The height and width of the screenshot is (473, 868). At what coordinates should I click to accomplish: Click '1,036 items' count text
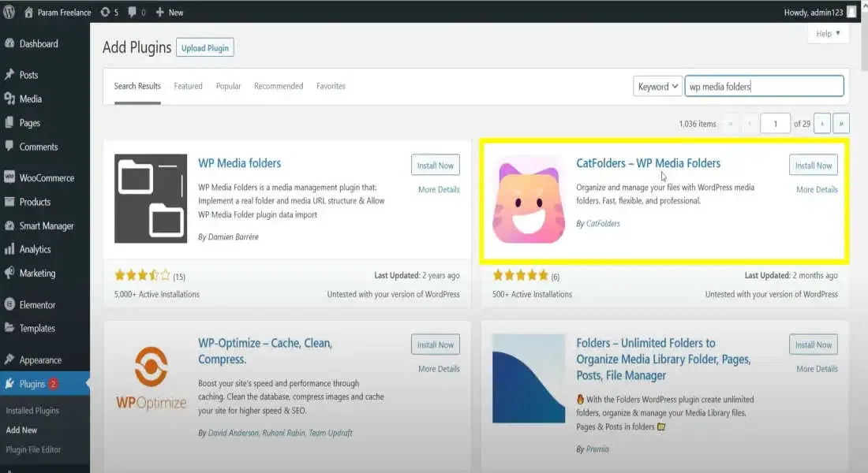click(x=698, y=124)
